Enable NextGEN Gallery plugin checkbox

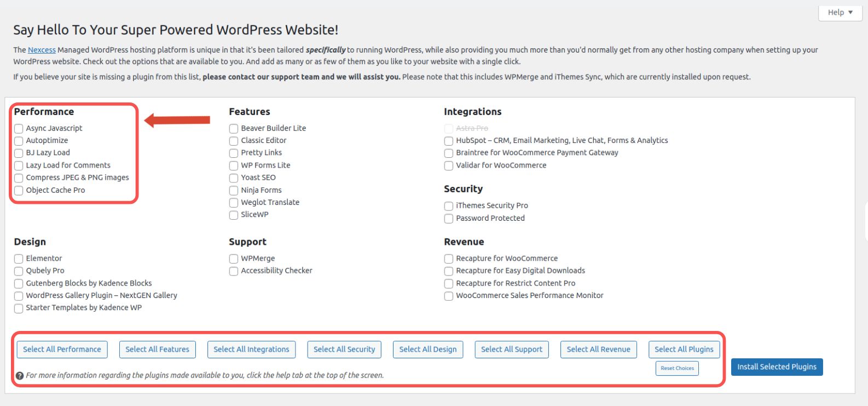coord(19,296)
